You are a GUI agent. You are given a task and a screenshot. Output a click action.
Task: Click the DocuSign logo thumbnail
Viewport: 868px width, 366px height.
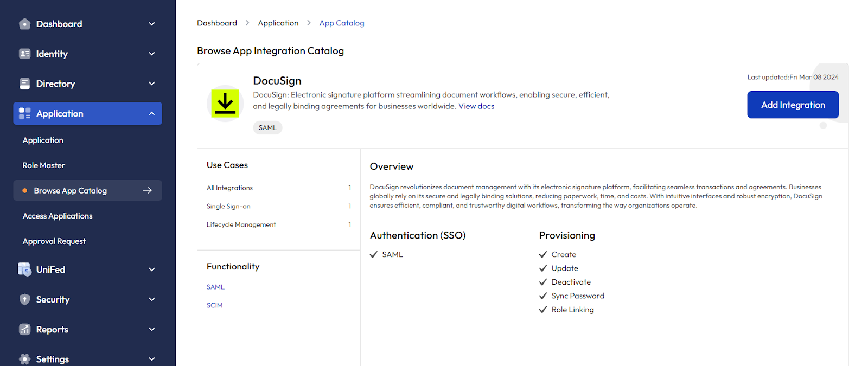coord(225,104)
